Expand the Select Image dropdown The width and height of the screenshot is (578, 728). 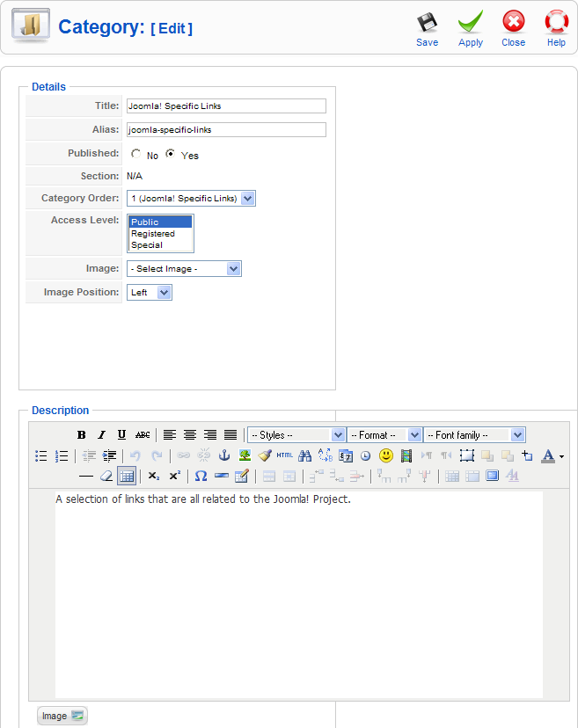click(x=183, y=269)
